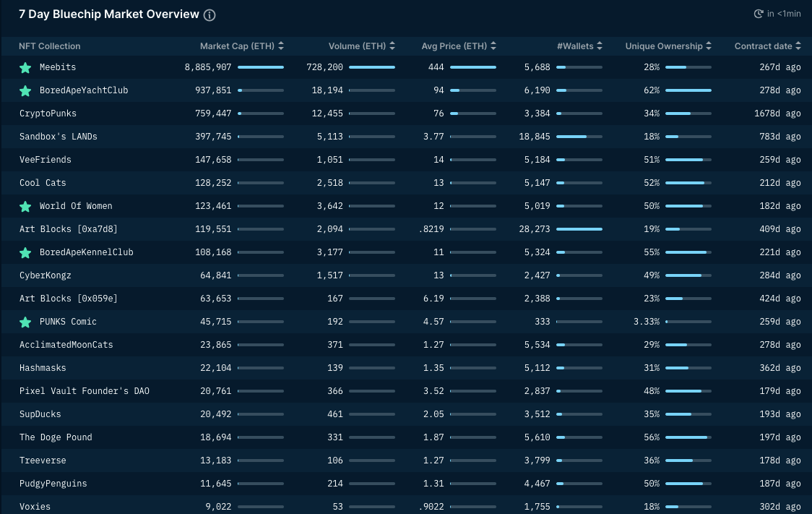Click Treeverse volume value 106
Image resolution: width=812 pixels, height=514 pixels.
tap(334, 460)
